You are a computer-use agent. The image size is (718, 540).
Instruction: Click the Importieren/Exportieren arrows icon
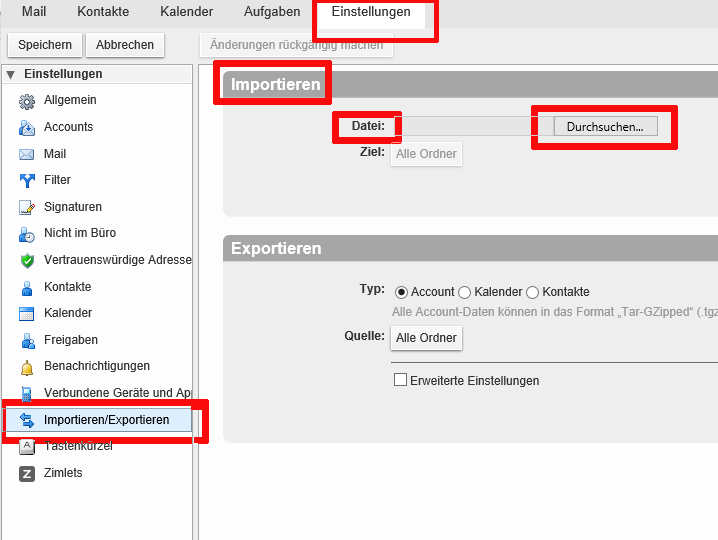pyautogui.click(x=27, y=420)
